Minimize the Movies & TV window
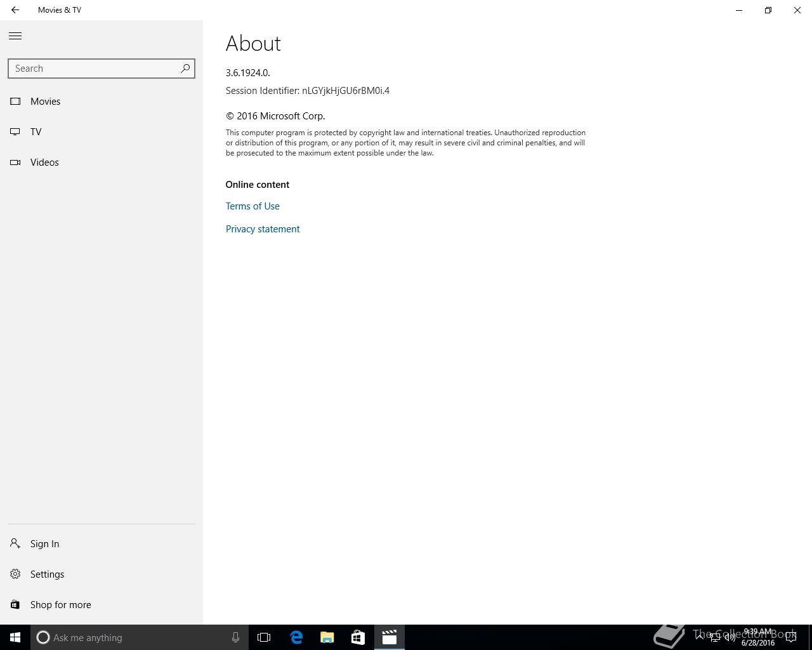The width and height of the screenshot is (812, 650). [x=739, y=10]
